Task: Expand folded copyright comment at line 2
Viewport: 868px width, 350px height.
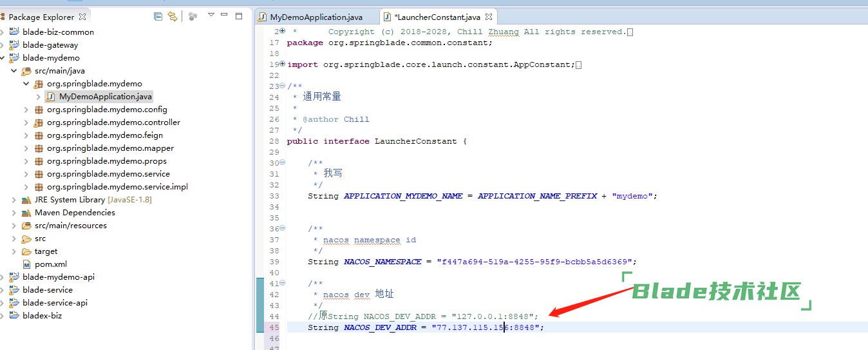Action: point(282,31)
